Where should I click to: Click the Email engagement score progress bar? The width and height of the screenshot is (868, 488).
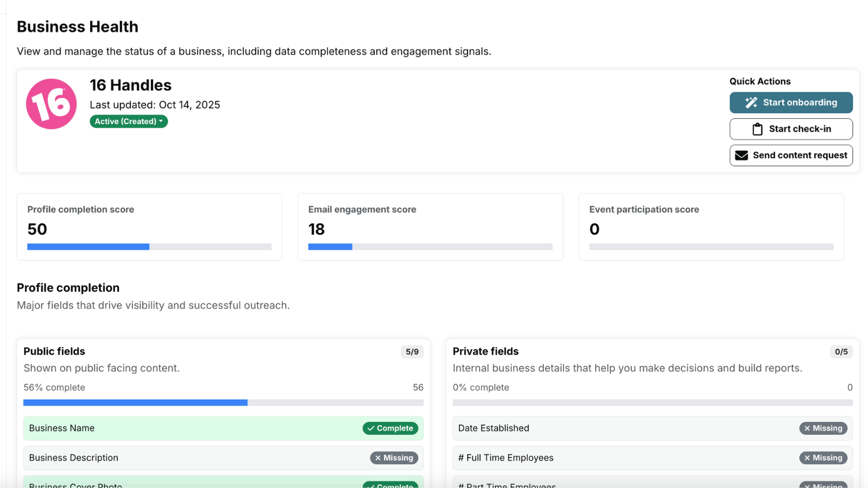[x=430, y=247]
